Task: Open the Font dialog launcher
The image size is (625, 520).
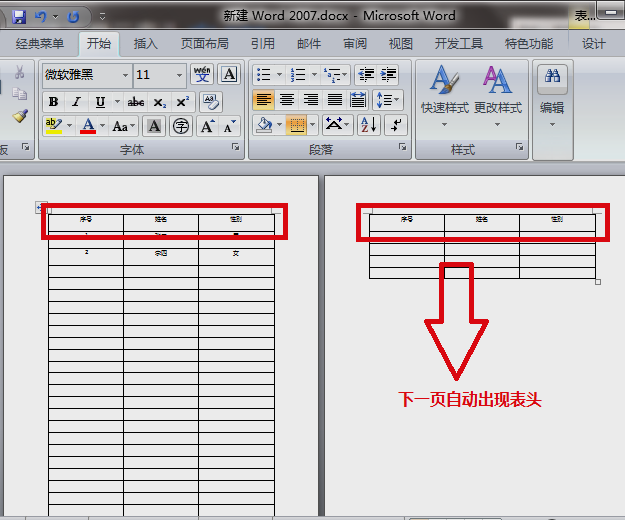Action: point(235,147)
